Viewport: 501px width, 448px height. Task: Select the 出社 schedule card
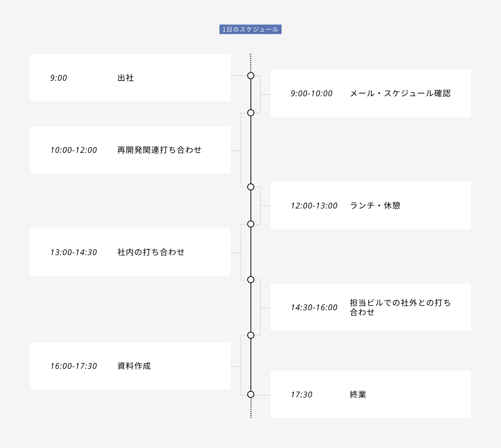click(x=130, y=78)
